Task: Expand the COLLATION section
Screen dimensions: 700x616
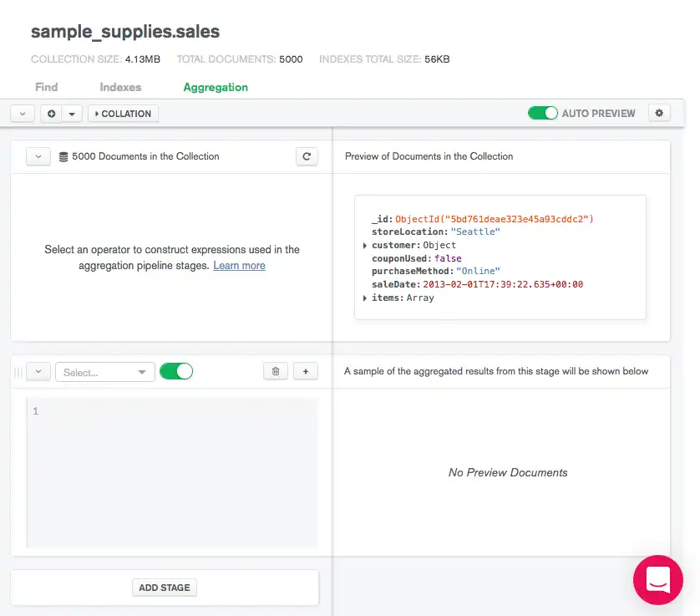Action: tap(123, 113)
